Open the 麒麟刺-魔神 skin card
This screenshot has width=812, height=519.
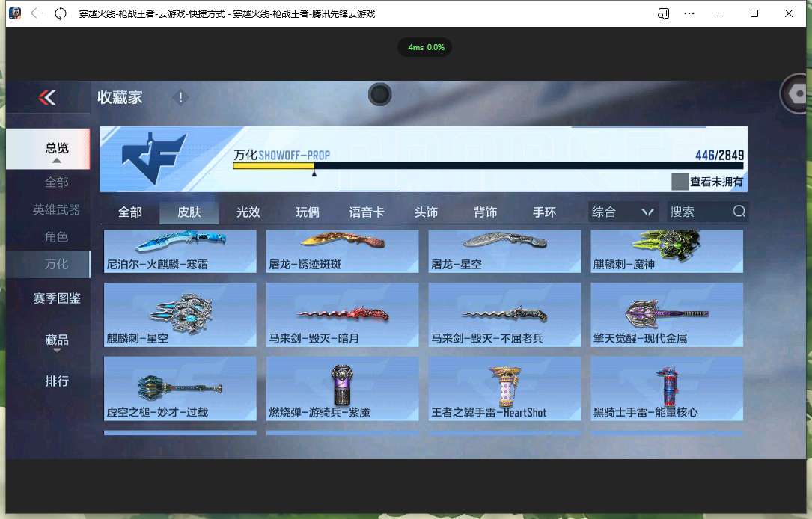[667, 251]
